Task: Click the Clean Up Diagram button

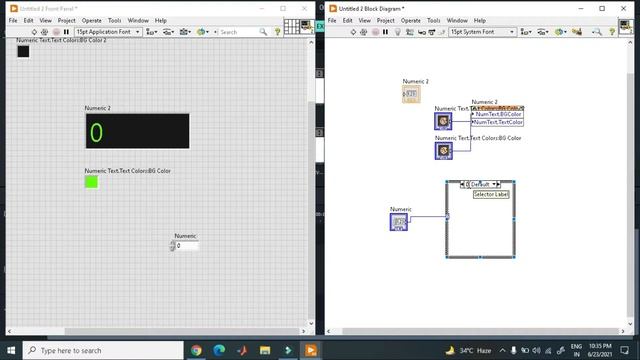Action: [x=577, y=32]
